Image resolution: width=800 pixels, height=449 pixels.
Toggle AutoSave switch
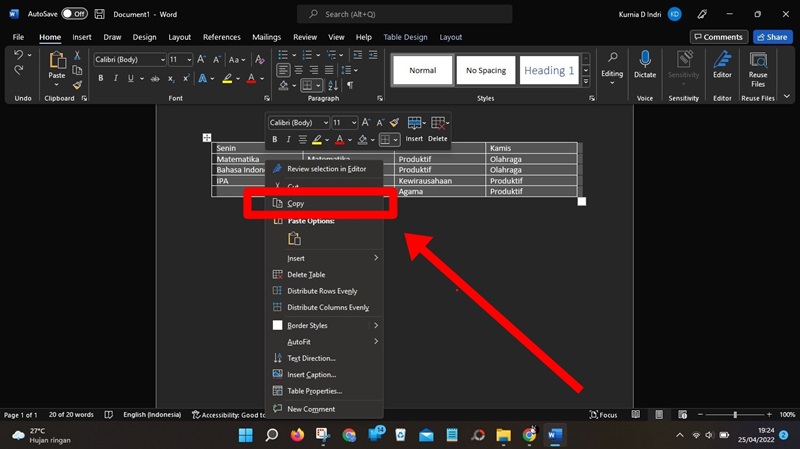[x=74, y=14]
